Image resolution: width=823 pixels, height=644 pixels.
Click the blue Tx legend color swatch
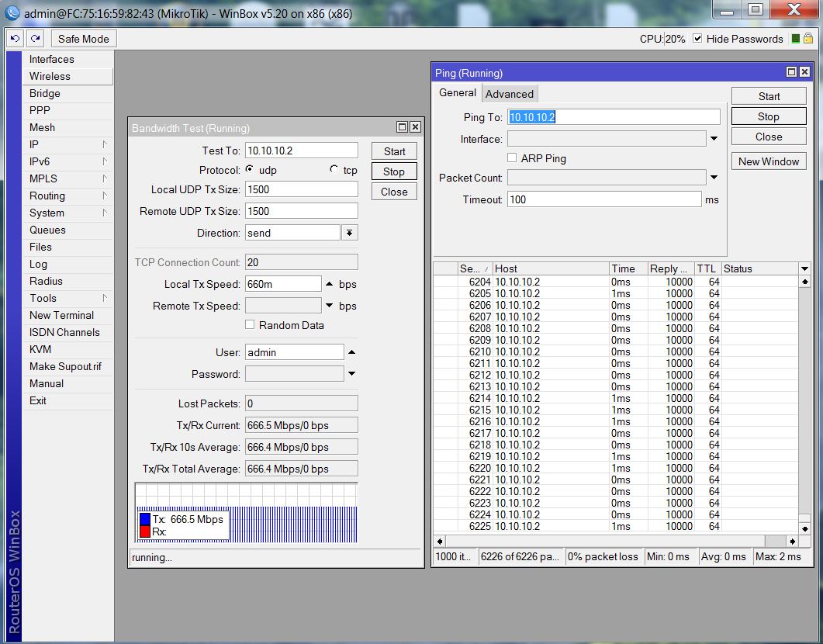click(145, 519)
